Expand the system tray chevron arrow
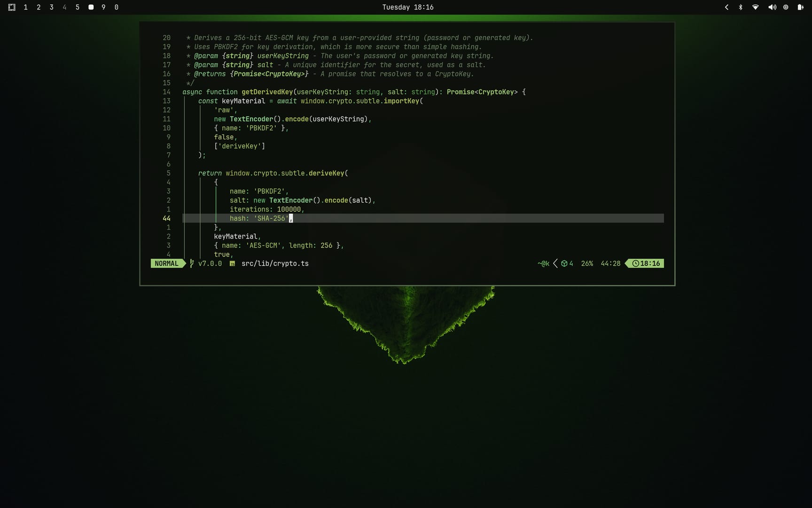This screenshot has height=508, width=812. [x=726, y=7]
